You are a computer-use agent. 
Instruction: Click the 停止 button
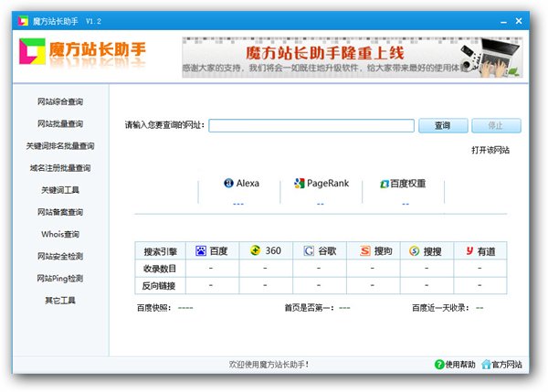pos(496,125)
